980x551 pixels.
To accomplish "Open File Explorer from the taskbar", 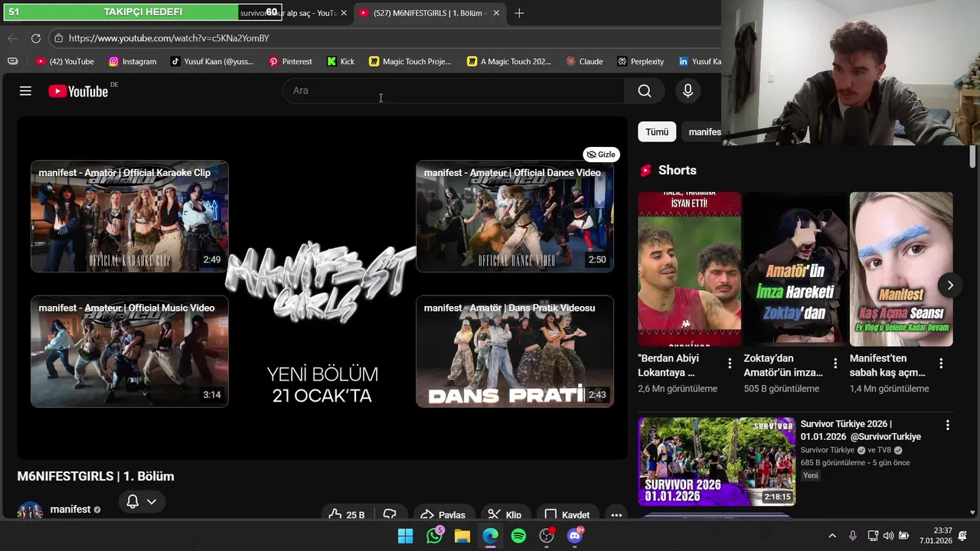I will (x=462, y=536).
